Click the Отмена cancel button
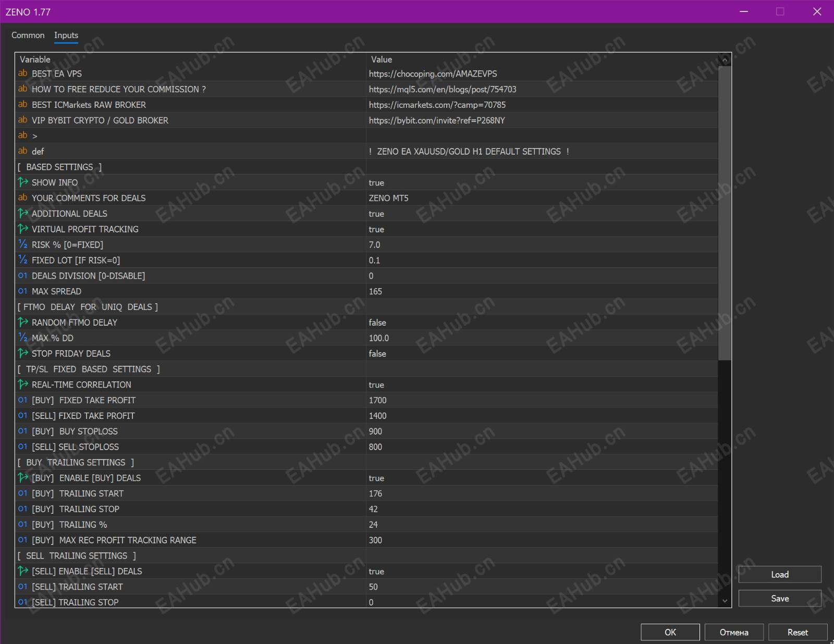 [x=734, y=632]
